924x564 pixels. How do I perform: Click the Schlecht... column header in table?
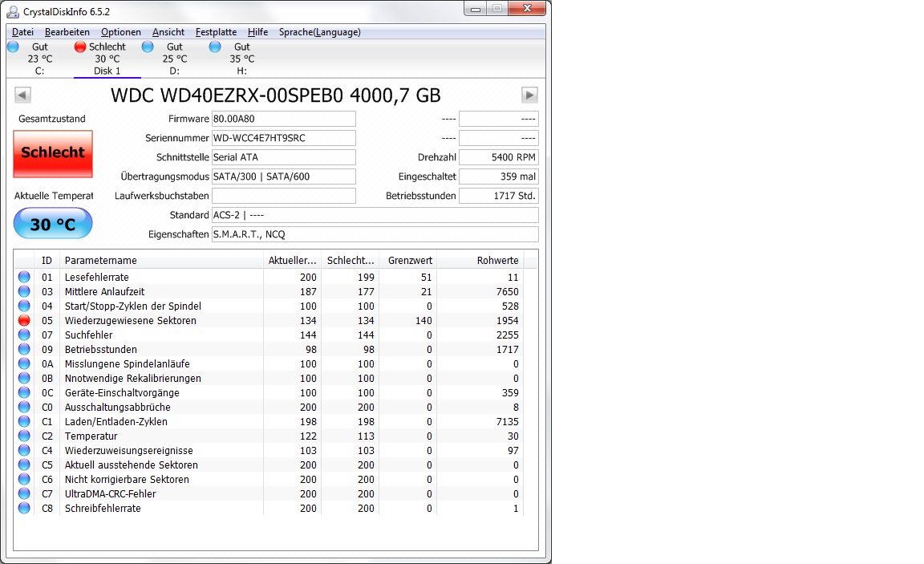click(x=350, y=260)
